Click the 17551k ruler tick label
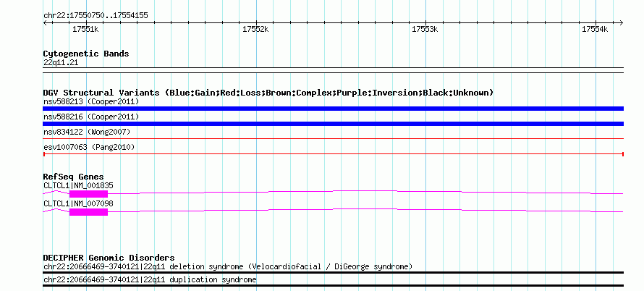This screenshot has width=644, height=291. point(85,29)
